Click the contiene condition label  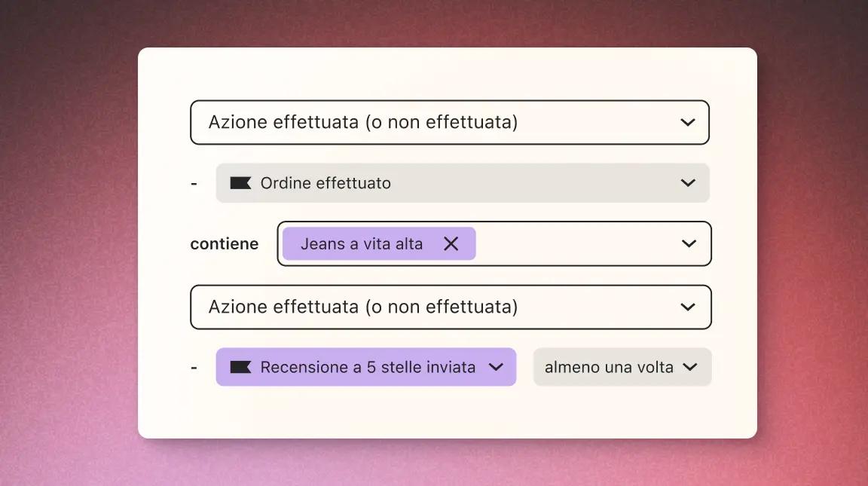[x=224, y=243]
